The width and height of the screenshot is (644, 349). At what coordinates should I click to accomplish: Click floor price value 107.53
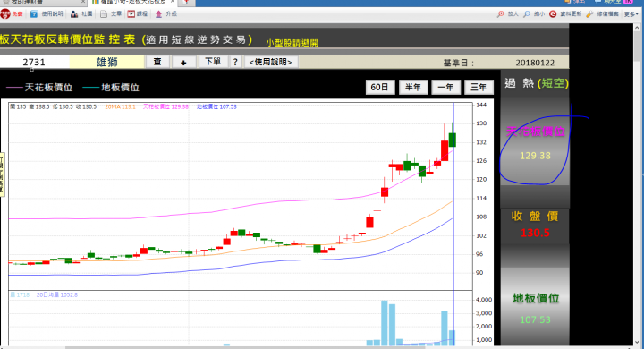[535, 319]
